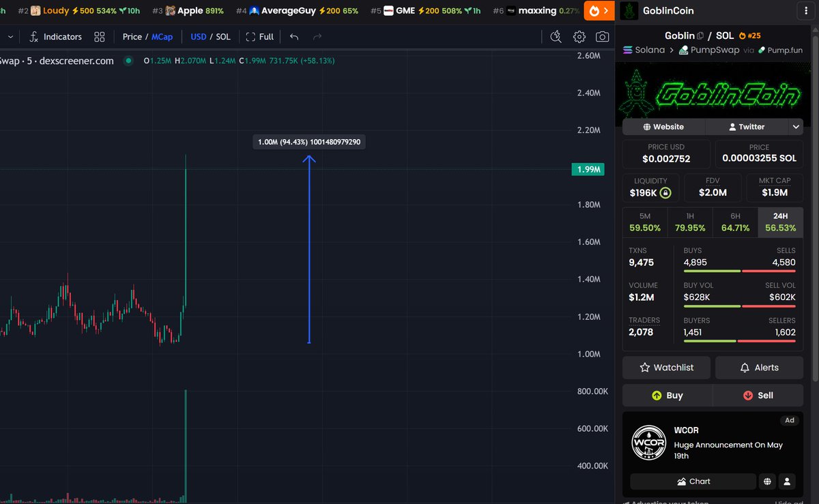Select the 5M timeframe tab

click(645, 222)
